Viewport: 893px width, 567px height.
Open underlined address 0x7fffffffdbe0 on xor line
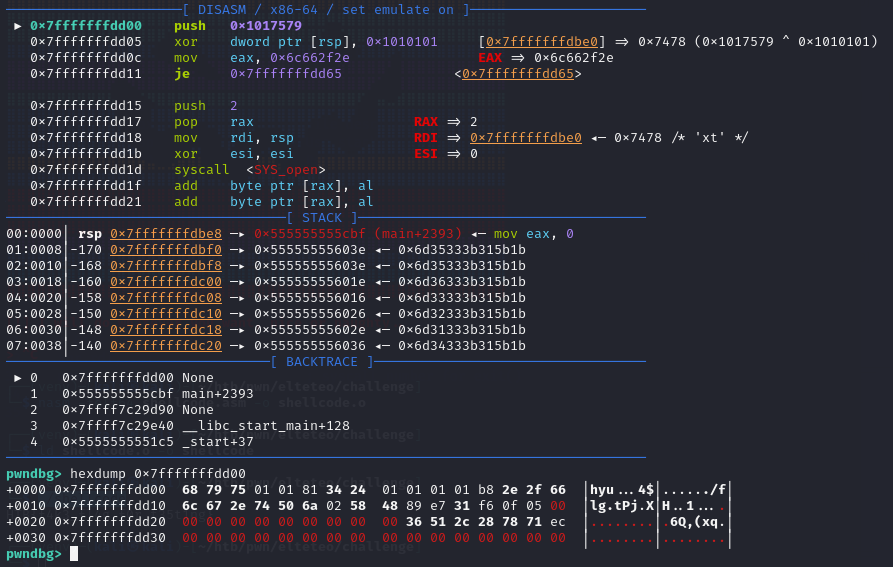[x=544, y=41]
